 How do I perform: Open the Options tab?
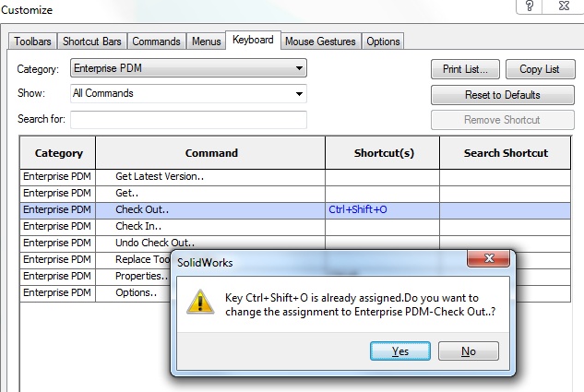tap(383, 41)
